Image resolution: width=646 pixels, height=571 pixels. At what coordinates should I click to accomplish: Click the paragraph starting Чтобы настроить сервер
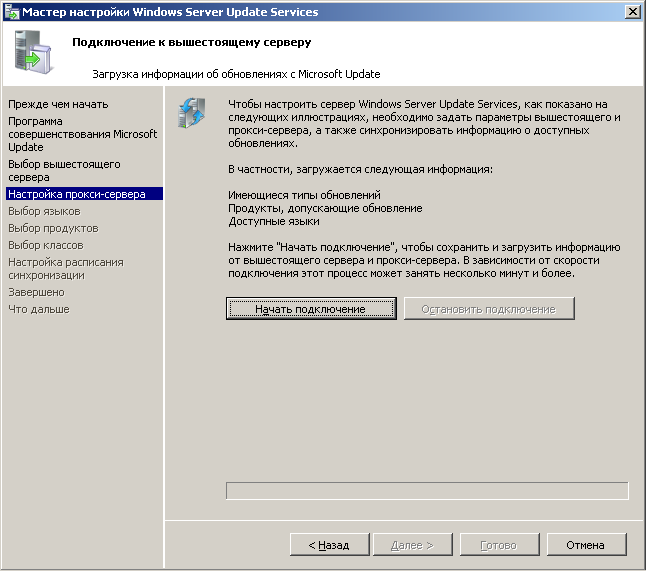coord(424,124)
